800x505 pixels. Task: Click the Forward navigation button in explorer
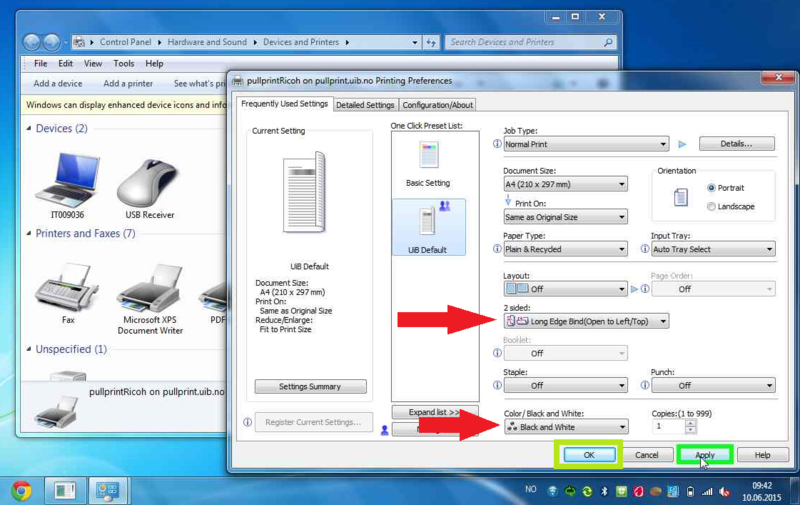[x=51, y=42]
